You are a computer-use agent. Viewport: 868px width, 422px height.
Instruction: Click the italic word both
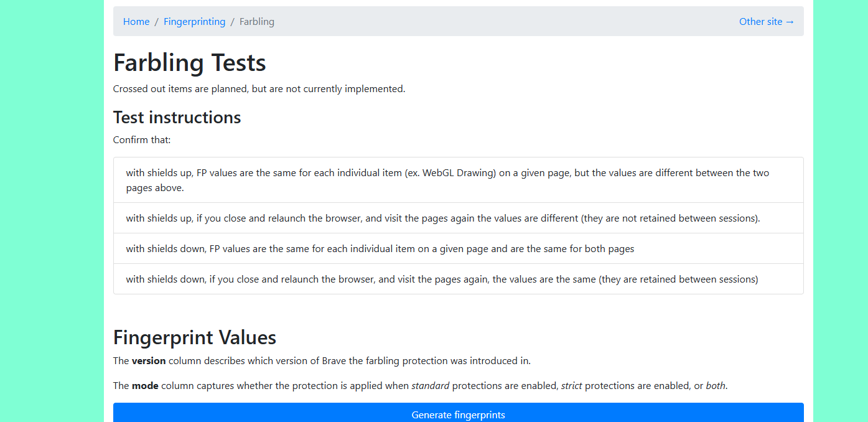716,386
